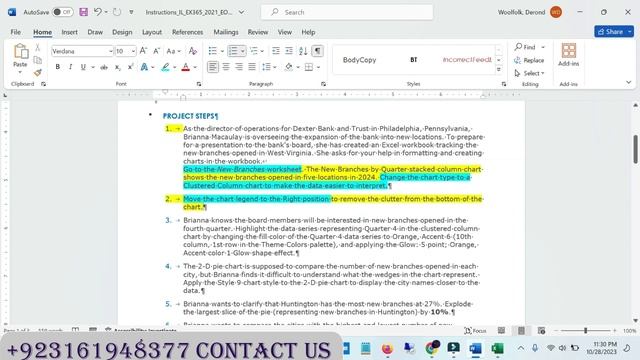
Task: Switch to the Design tab
Action: pos(122,32)
